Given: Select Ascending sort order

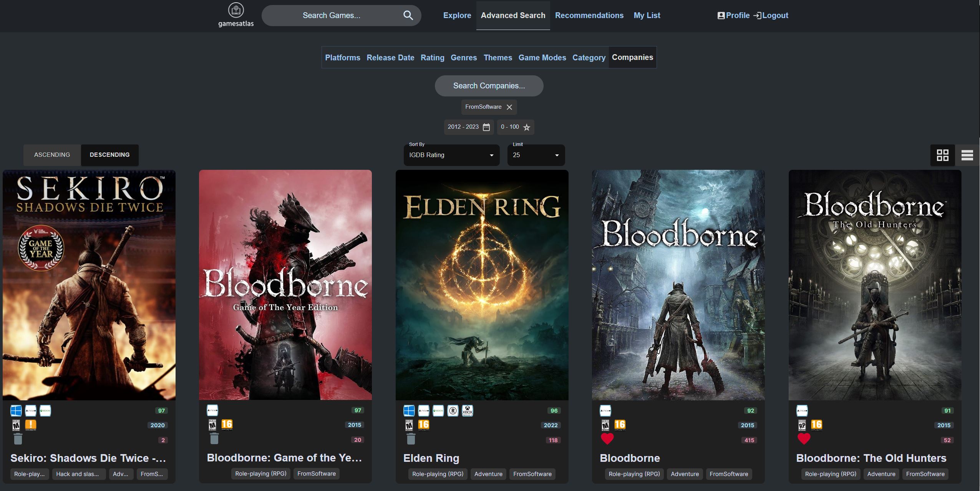Looking at the screenshot, I should coord(52,155).
